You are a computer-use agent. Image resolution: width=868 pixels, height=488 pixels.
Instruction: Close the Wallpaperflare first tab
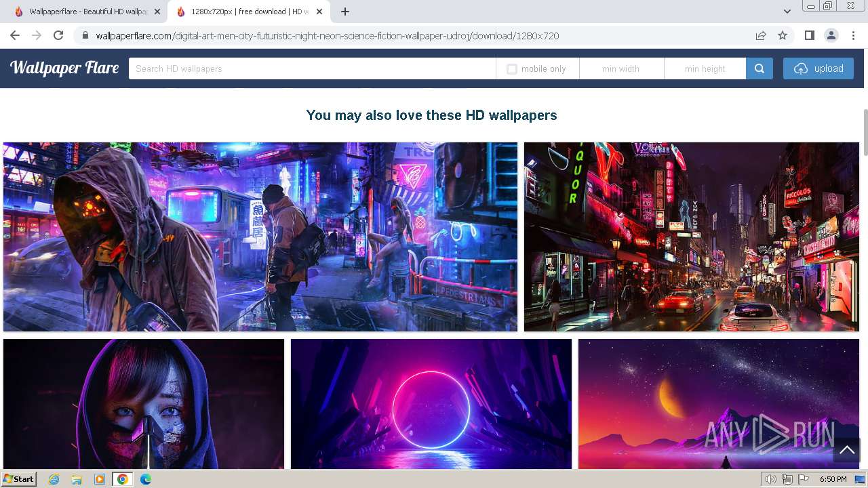pyautogui.click(x=157, y=12)
